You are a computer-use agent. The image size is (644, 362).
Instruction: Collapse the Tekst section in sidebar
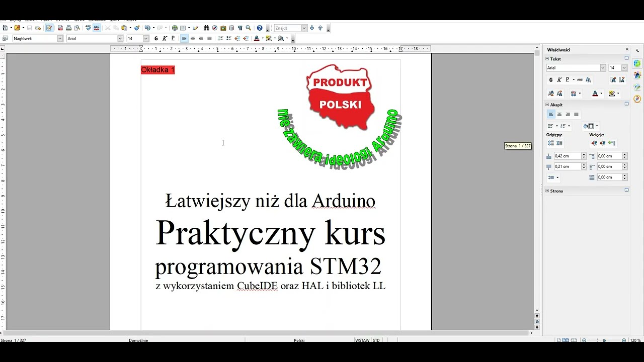(547, 59)
